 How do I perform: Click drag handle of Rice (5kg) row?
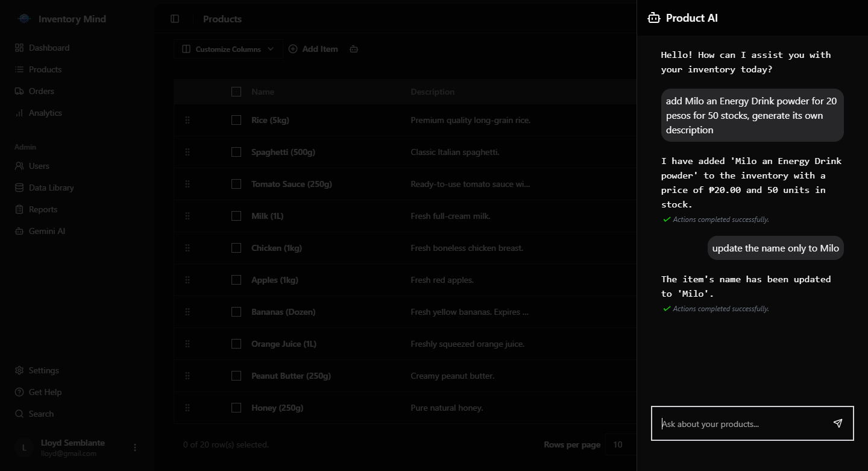187,120
